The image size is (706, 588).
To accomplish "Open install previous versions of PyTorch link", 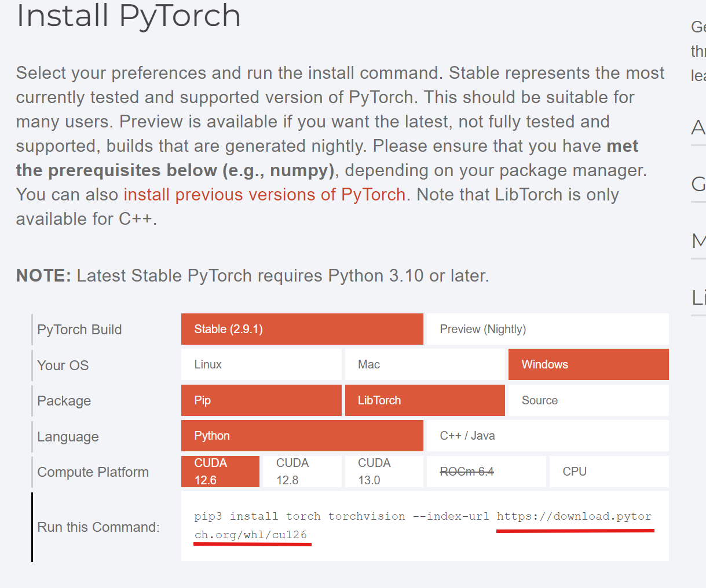I will pyautogui.click(x=265, y=195).
